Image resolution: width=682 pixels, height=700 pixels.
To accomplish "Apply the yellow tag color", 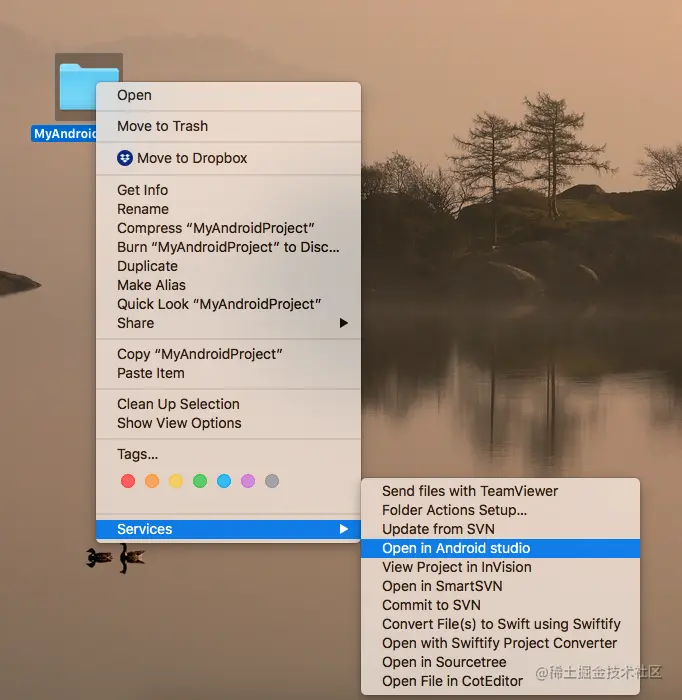I will 176,481.
